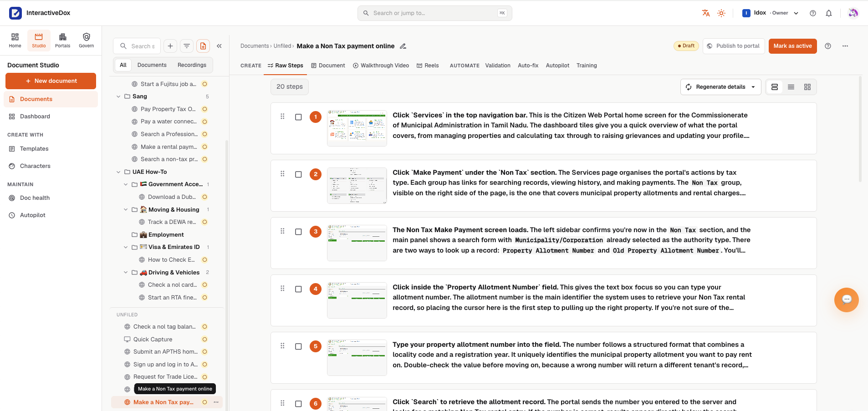Open Doc health in sidebar

51,198
